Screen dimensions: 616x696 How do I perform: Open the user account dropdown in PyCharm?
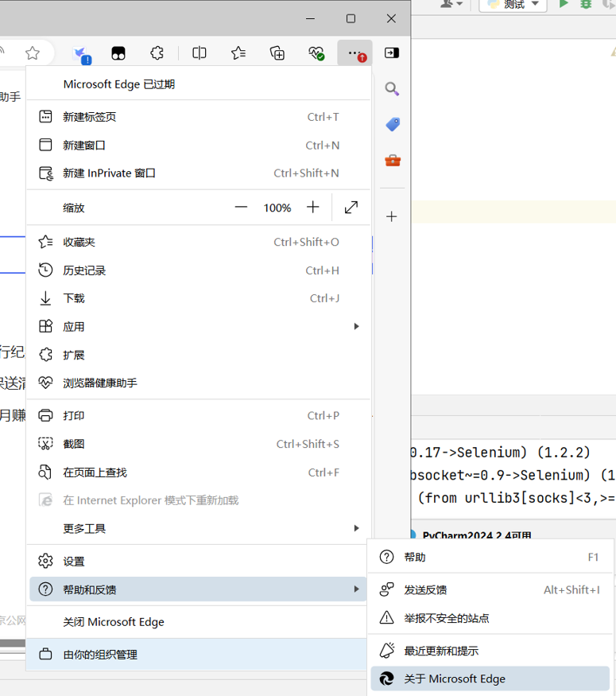[x=451, y=4]
